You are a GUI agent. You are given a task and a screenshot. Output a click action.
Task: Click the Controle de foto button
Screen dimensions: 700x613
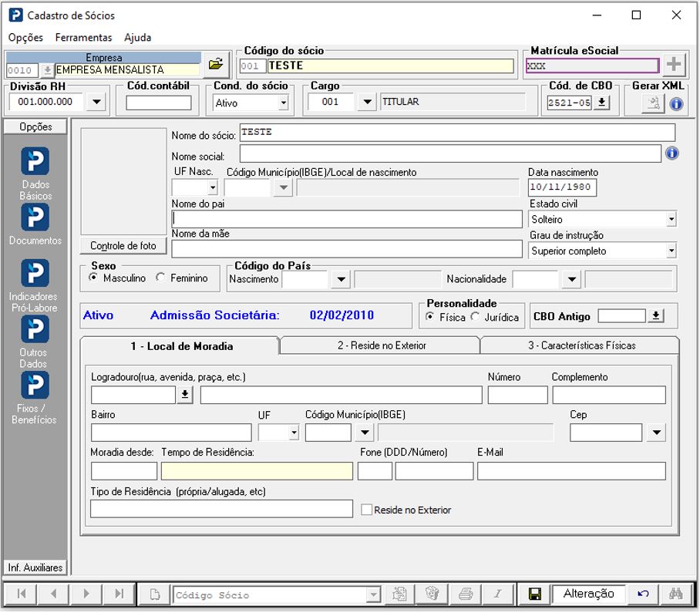[121, 245]
